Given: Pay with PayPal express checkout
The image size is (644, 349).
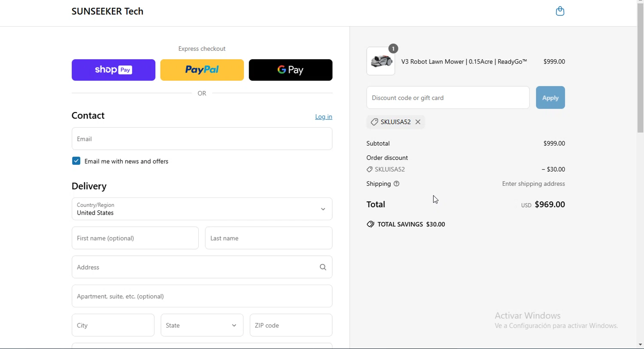Looking at the screenshot, I should (202, 70).
